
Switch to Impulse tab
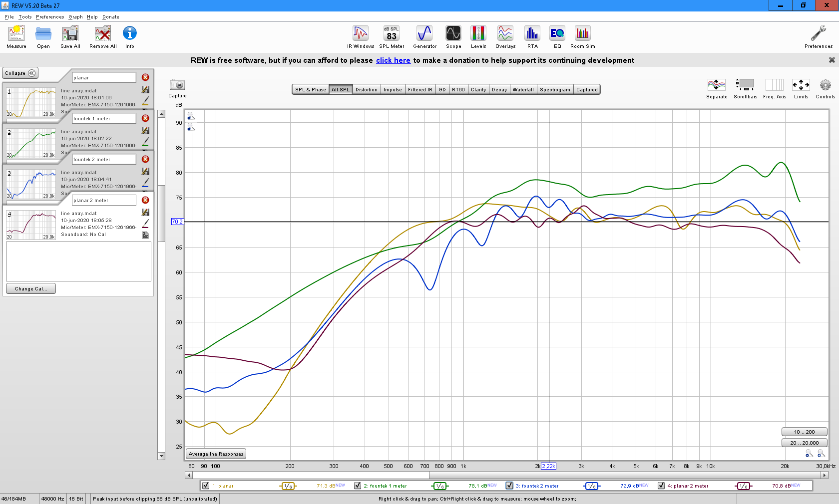pos(393,90)
